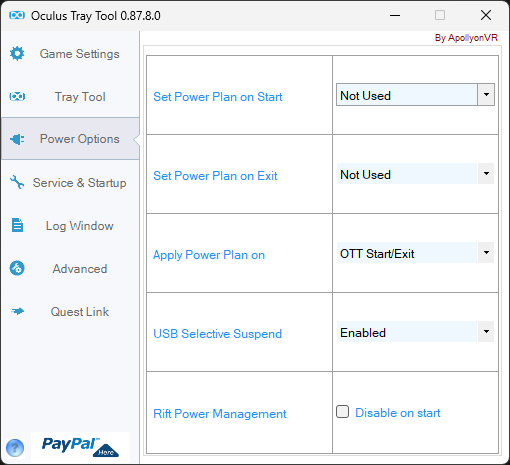Switch to the Quest Link tab
The height and width of the screenshot is (465, 510).
70,312
